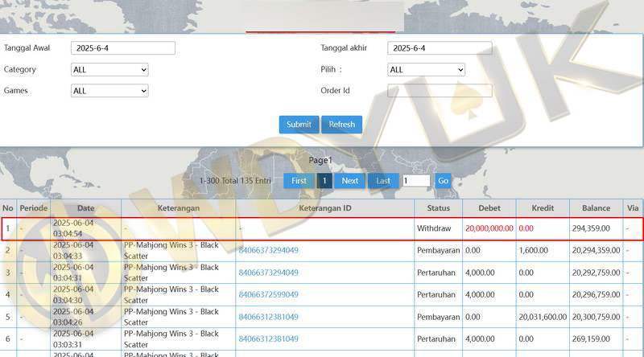
Task: Click the Keterangan ID column header
Action: coord(325,208)
